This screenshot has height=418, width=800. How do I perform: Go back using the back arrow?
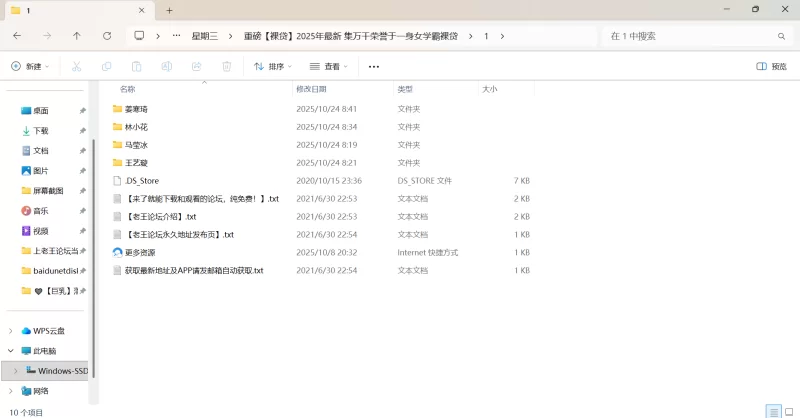[x=17, y=35]
